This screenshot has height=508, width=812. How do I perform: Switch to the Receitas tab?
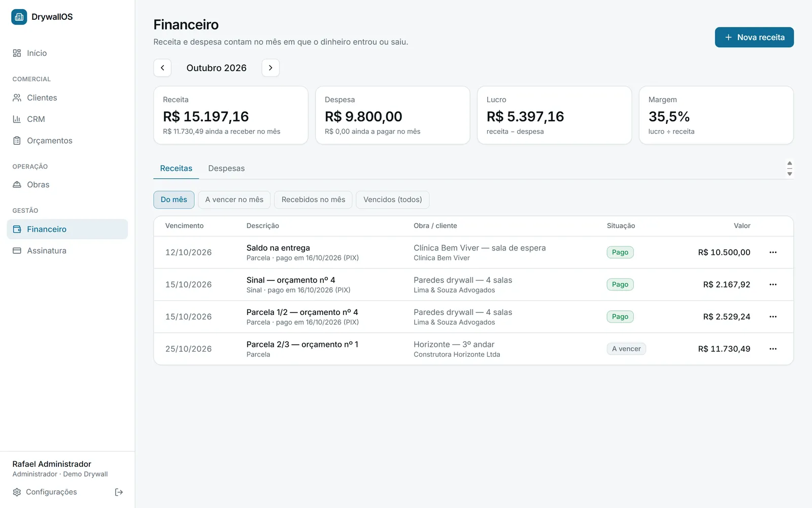tap(176, 168)
